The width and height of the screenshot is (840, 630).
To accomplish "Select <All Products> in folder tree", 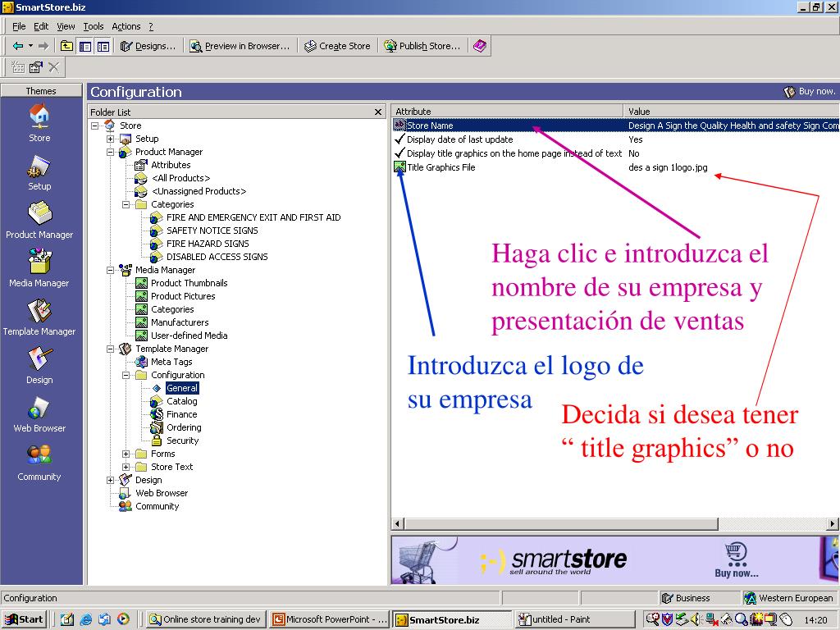I will 180,178.
